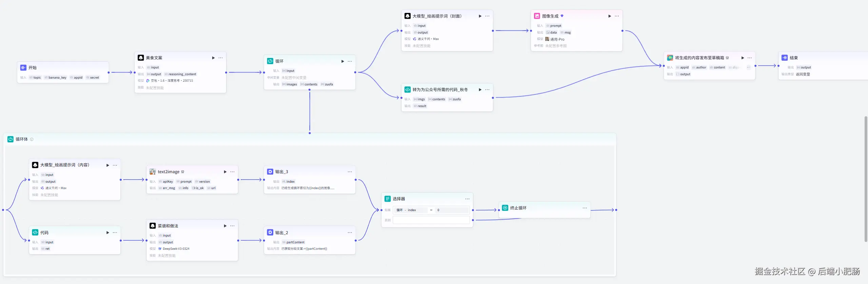Screen dimensions: 868x284
Task: Click the 大模型_绘画提示词（封面）node icon
Action: (408, 16)
